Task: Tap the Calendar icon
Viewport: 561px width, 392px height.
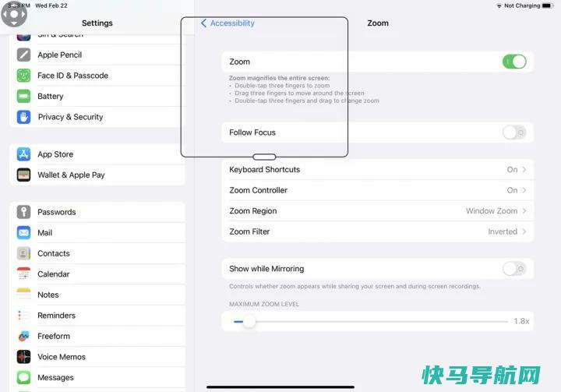Action: tap(23, 274)
